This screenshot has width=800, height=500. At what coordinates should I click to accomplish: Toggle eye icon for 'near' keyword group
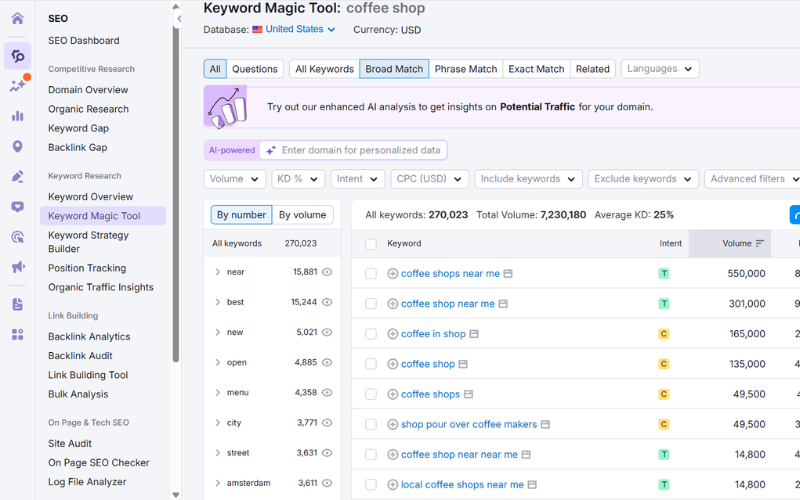[327, 272]
